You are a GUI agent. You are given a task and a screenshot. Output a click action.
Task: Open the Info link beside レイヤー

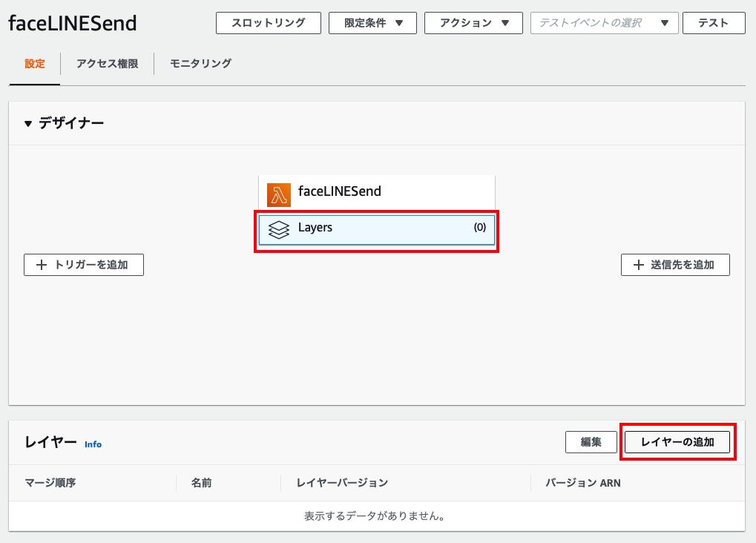tap(93, 444)
